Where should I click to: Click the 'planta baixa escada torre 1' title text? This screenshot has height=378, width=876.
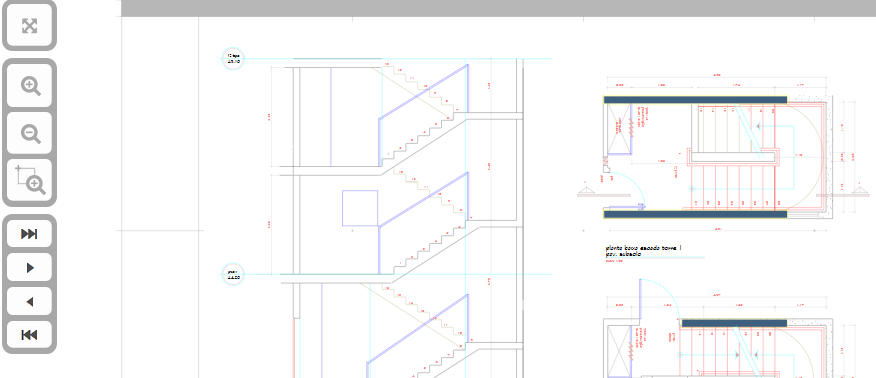[644, 248]
